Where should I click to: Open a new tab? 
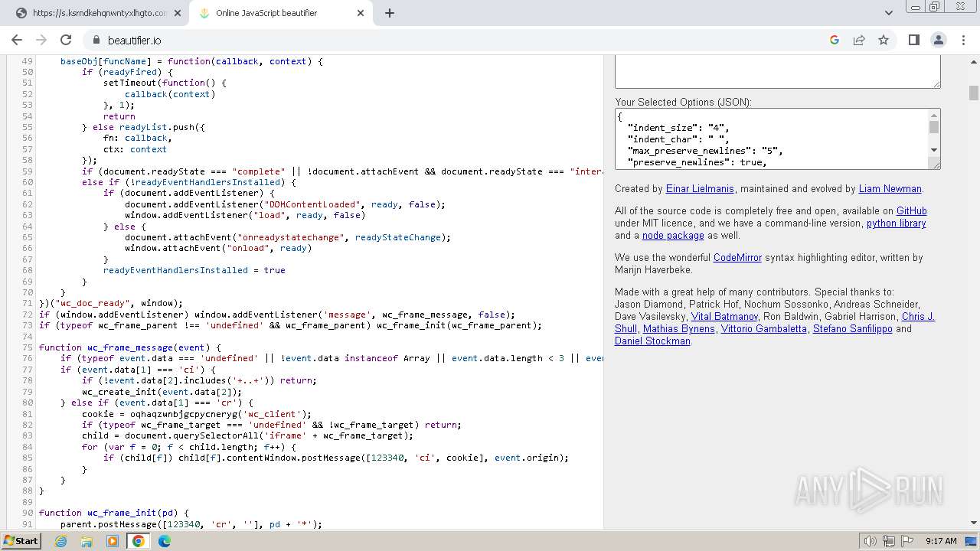point(390,13)
